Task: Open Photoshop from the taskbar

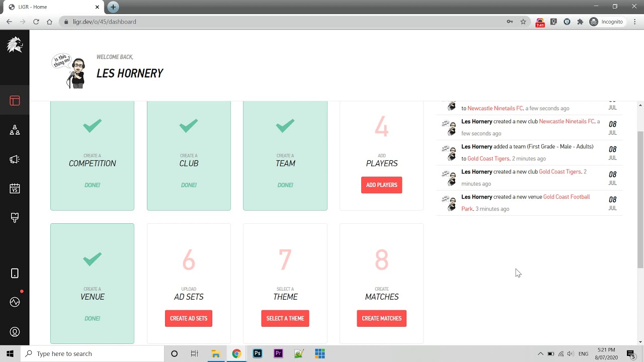Action: 258,353
